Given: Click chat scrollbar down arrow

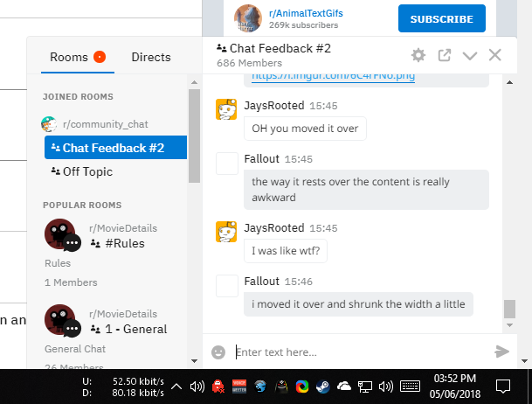Looking at the screenshot, I should (509, 325).
